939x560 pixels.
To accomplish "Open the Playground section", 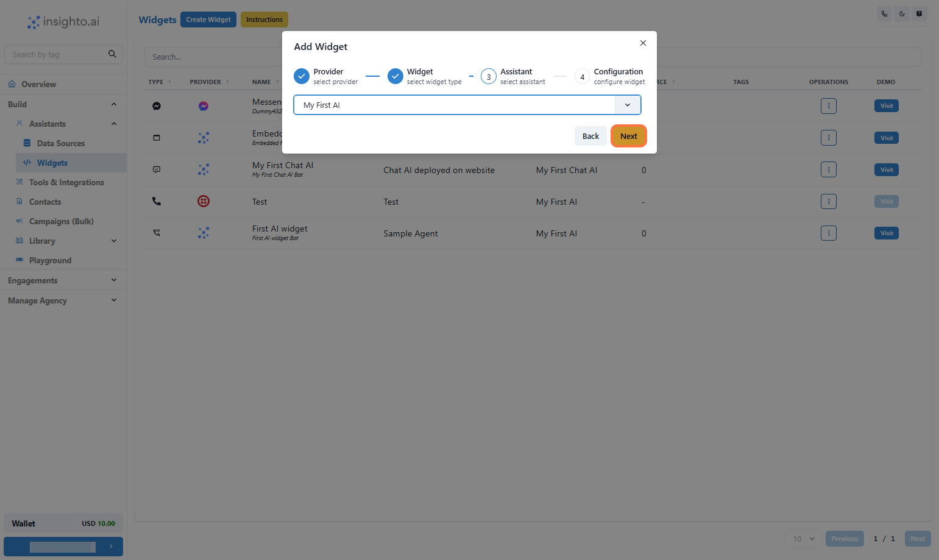I will tap(51, 260).
